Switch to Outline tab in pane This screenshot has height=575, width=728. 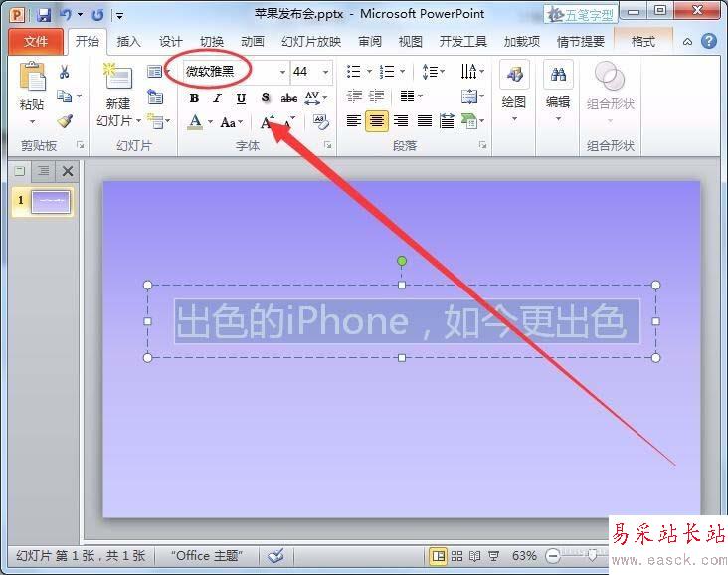(x=43, y=171)
